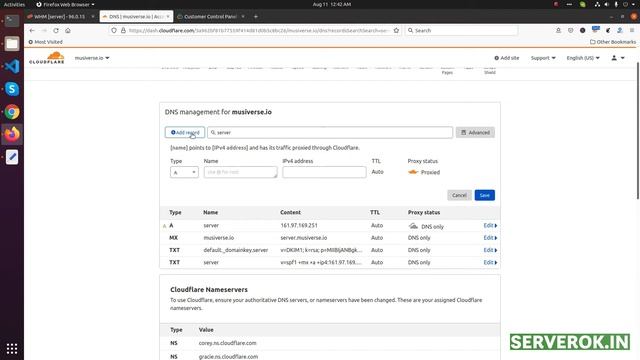Click the Add record button
Viewport: 640px width, 360px height.
(x=185, y=132)
